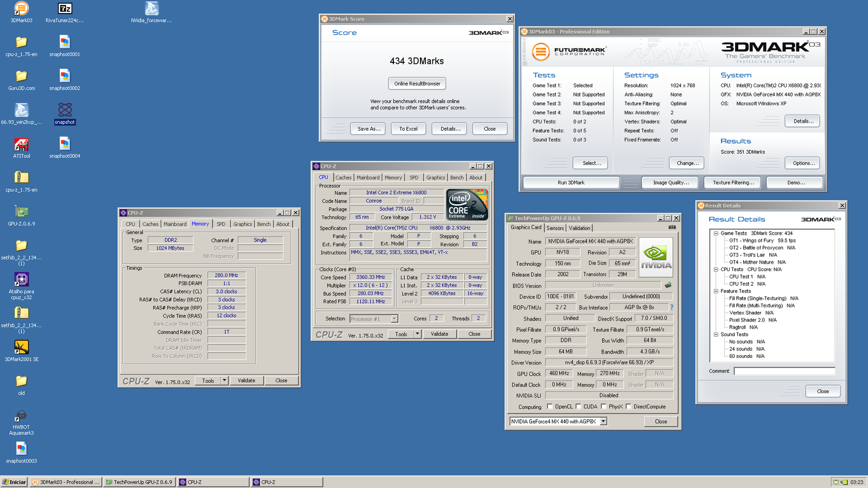Screen dimensions: 868x488
Task: Launch the 3DMark2001 SE desktop icon
Action: click(21, 348)
